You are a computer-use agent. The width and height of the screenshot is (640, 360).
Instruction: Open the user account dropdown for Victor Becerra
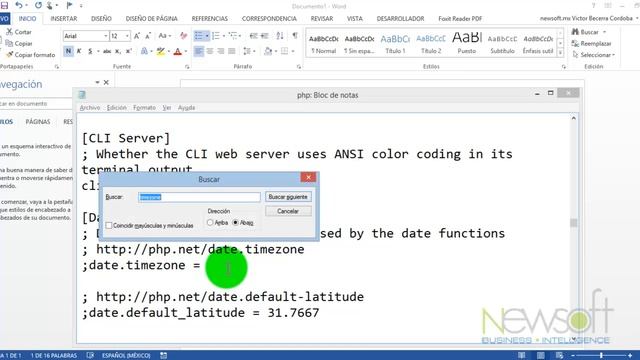[636, 18]
